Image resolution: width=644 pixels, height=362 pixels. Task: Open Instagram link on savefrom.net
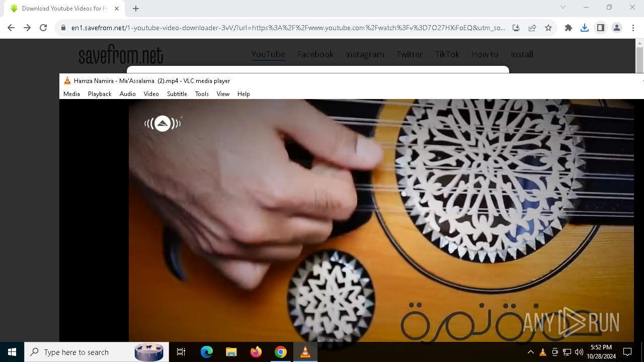pyautogui.click(x=365, y=54)
